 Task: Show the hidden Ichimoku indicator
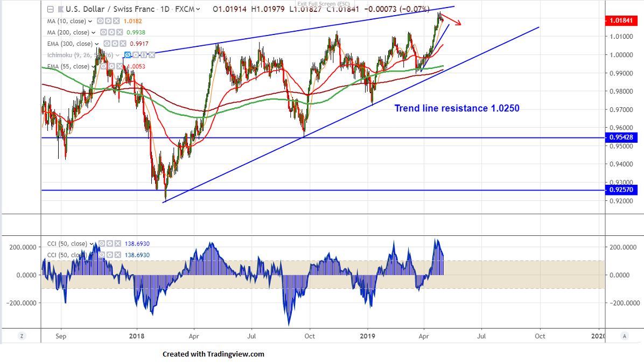127,55
